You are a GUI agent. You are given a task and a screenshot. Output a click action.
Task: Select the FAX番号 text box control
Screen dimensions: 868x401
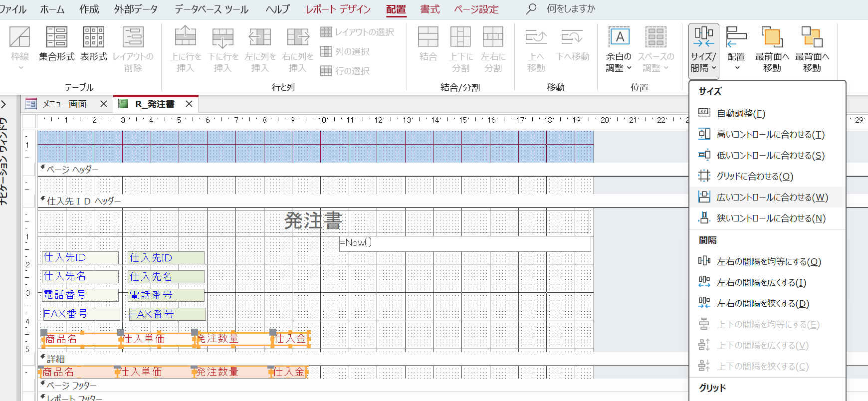click(167, 314)
